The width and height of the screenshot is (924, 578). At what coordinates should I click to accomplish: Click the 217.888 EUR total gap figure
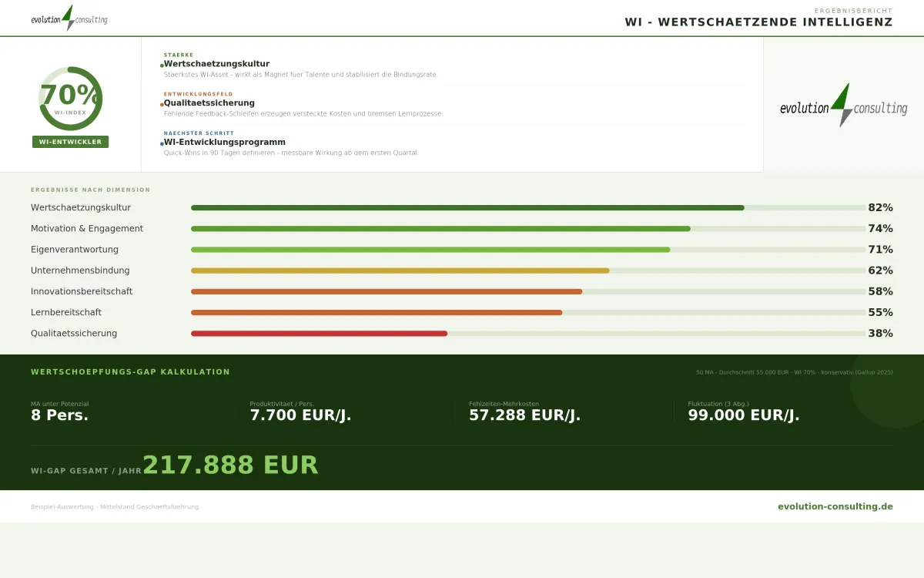click(x=230, y=465)
